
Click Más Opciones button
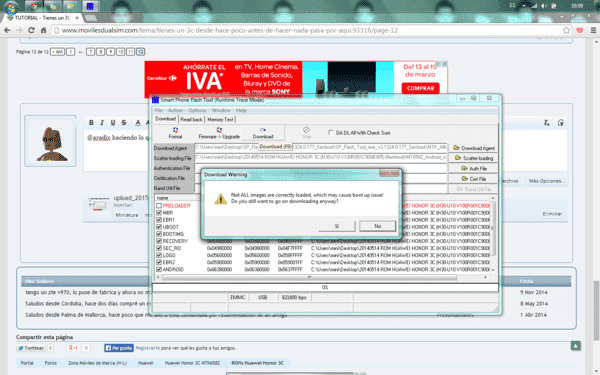546,181
